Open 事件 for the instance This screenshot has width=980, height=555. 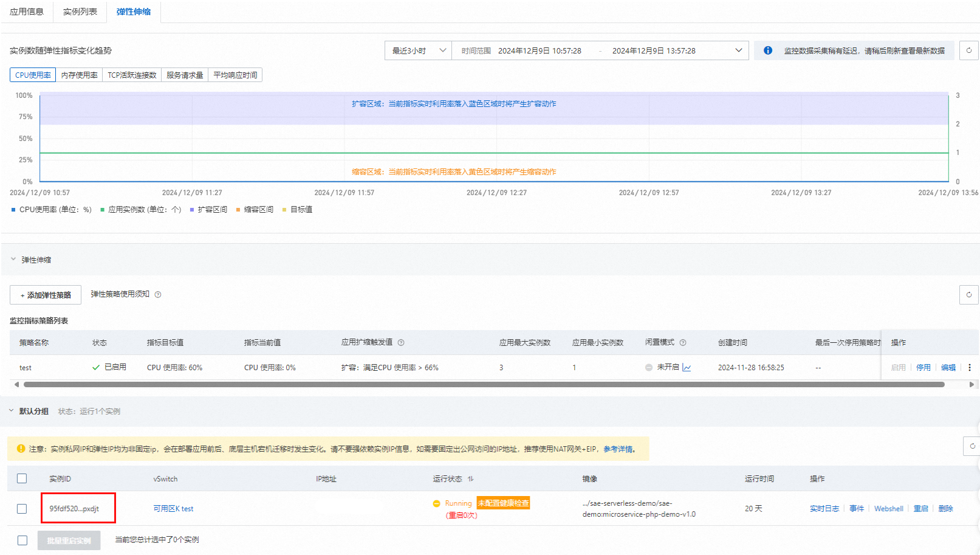857,509
